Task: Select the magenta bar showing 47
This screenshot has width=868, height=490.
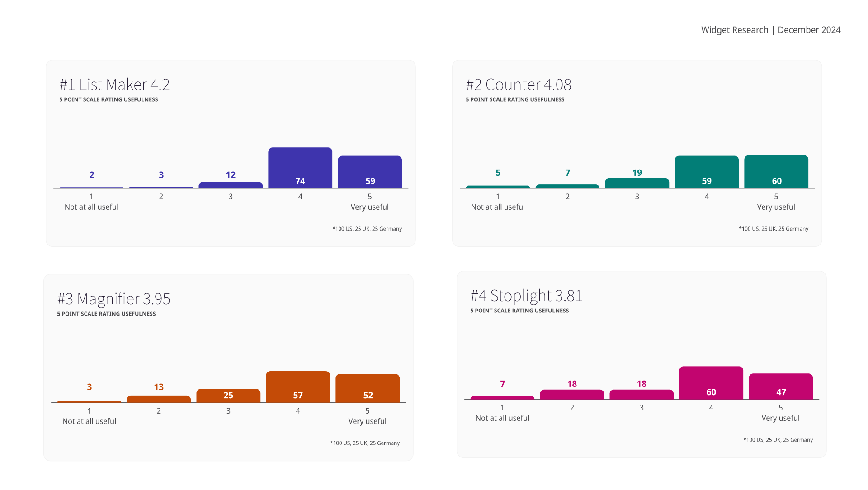Action: [781, 386]
